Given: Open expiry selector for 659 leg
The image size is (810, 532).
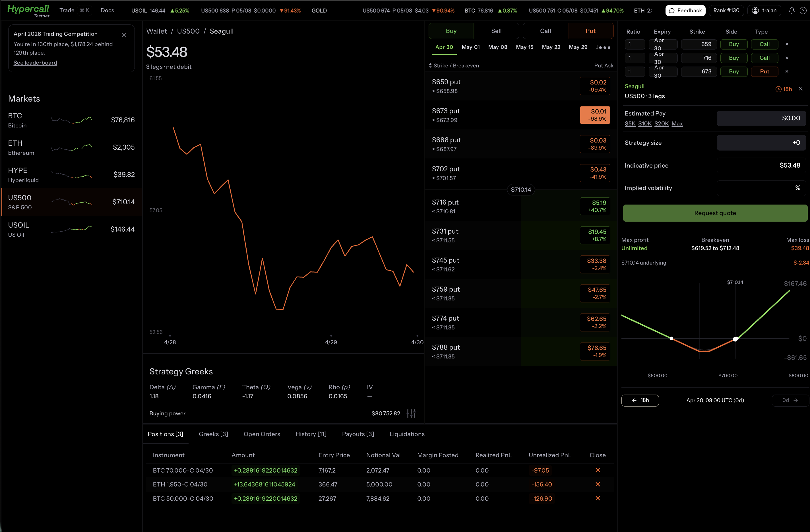Looking at the screenshot, I should click(x=663, y=44).
